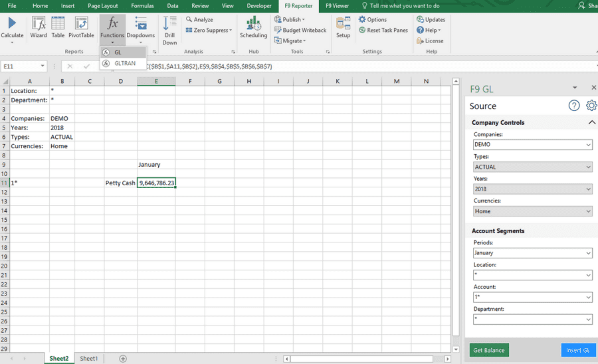Open the F9 GL pane settings gear
This screenshot has height=364, width=598.
click(591, 106)
